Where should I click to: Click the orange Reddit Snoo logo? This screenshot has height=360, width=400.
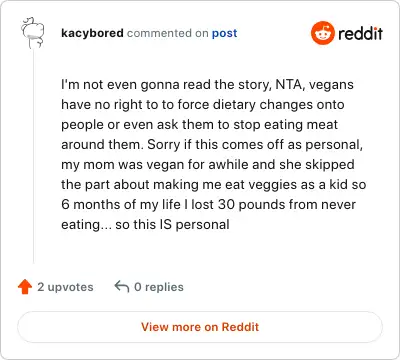coord(322,33)
